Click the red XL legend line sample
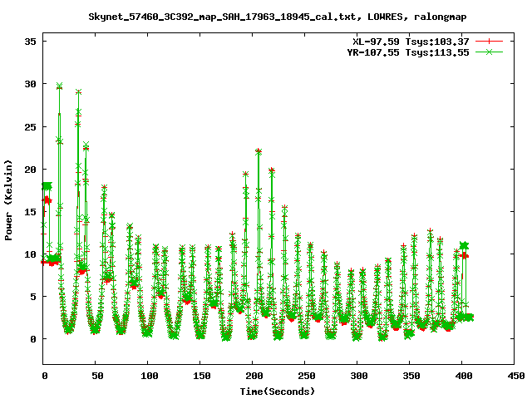This screenshot has width=532, height=399. [489, 42]
